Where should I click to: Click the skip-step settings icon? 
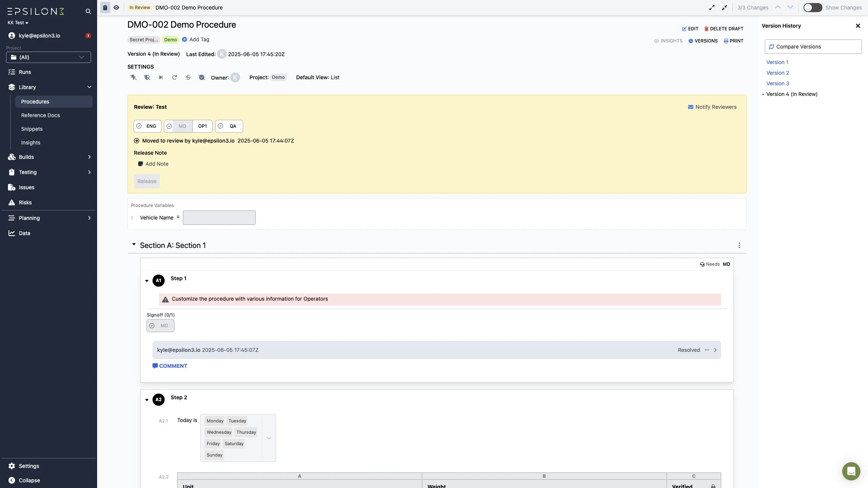161,77
